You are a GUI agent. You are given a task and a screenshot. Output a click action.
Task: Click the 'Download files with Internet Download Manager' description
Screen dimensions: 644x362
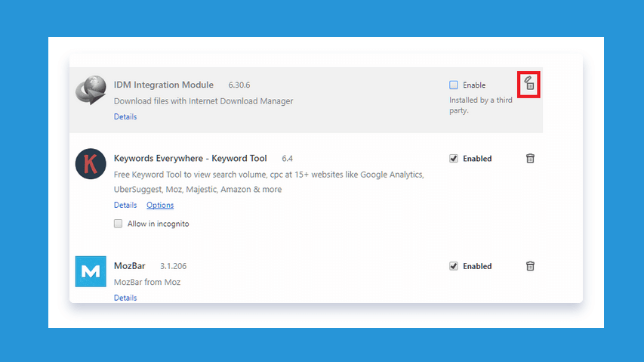pyautogui.click(x=203, y=101)
